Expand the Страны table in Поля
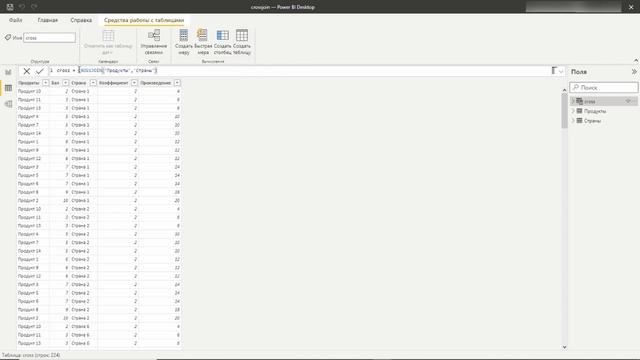 coord(573,120)
